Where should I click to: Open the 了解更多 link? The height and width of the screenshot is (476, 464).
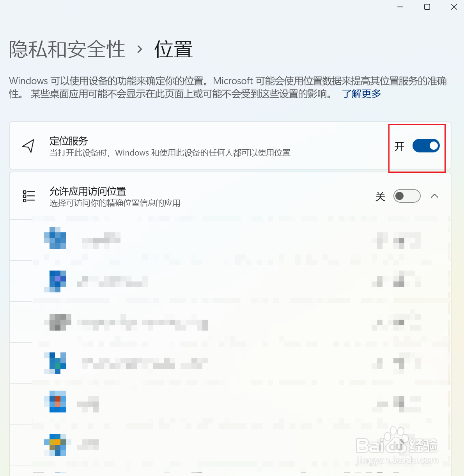[x=361, y=94]
